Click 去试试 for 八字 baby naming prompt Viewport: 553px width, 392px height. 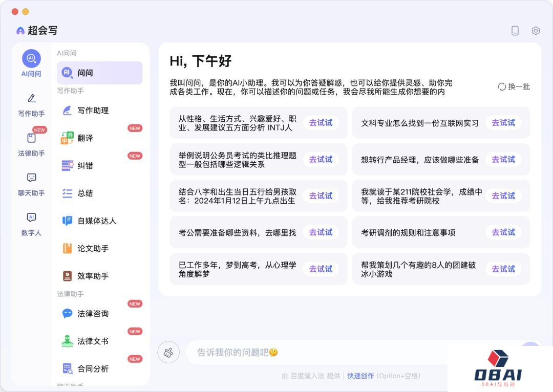(x=321, y=195)
